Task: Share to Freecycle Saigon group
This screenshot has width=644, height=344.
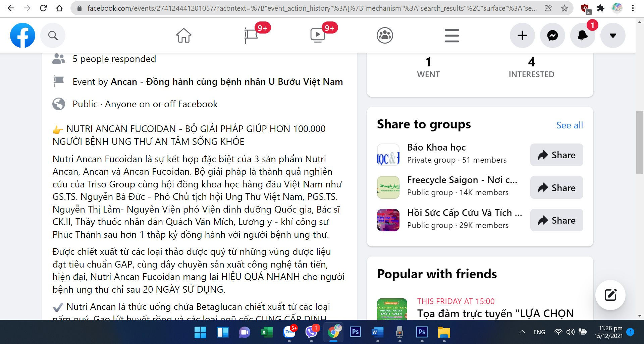Action: pos(556,188)
